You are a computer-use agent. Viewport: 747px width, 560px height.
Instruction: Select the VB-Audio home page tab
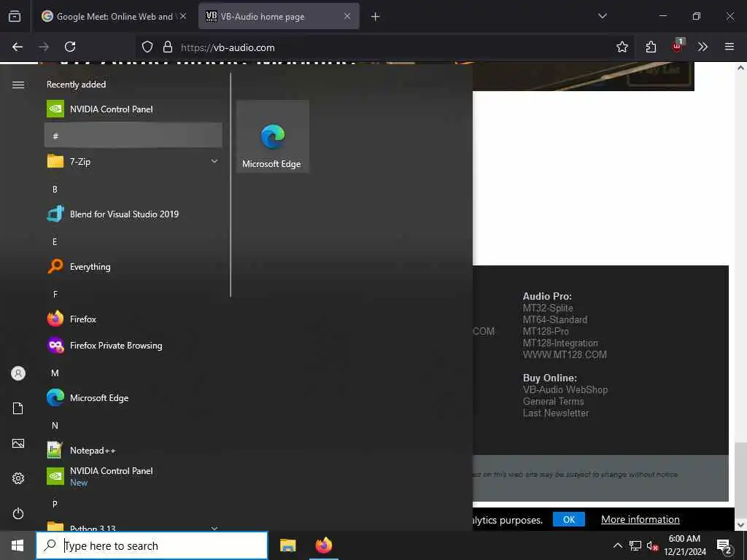click(279, 16)
